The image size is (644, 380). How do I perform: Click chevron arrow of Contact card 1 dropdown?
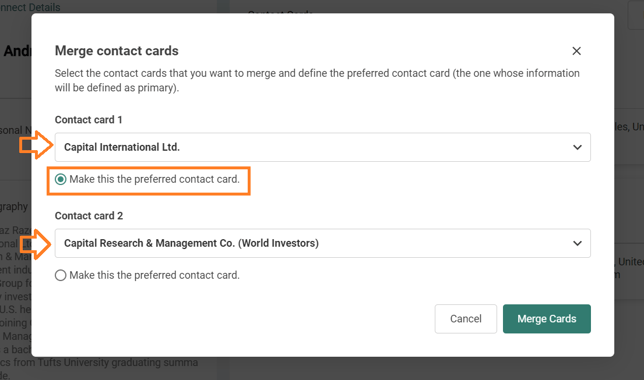click(x=577, y=147)
